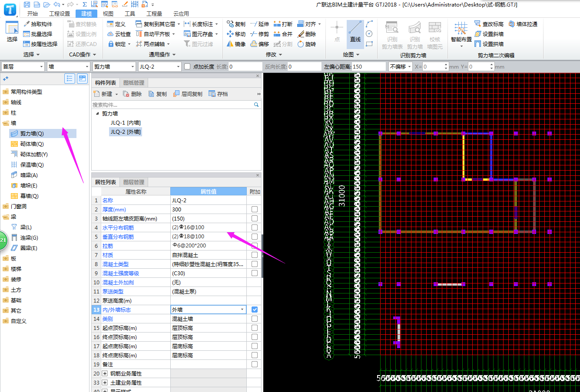Open the 智能布置 smart layout tool

coord(461,33)
